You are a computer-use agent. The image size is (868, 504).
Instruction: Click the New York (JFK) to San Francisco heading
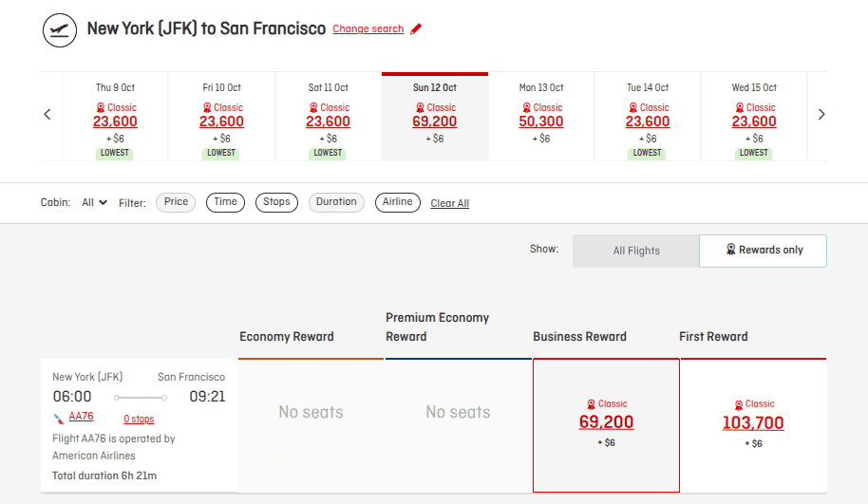(x=206, y=28)
